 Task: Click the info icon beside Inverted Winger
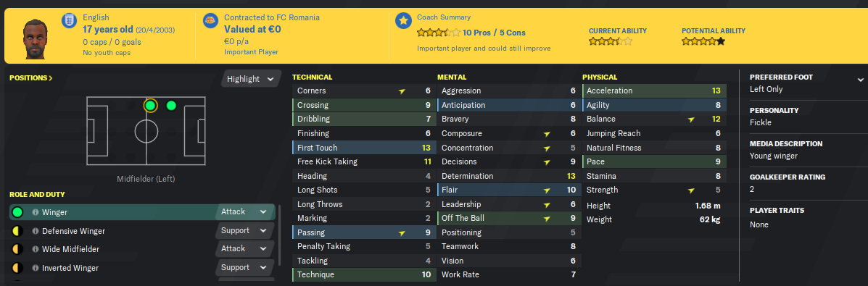tap(35, 268)
